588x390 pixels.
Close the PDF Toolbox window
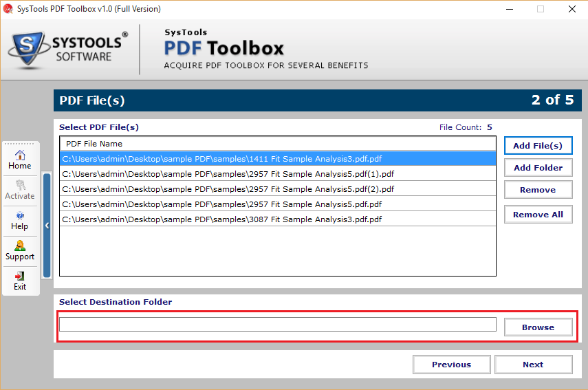tap(572, 9)
